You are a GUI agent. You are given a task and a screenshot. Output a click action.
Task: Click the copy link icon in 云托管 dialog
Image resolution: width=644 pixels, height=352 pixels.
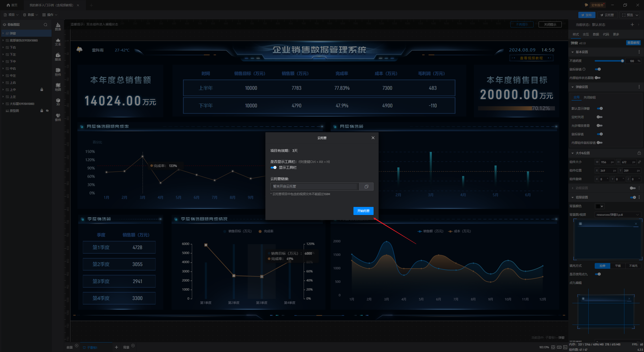[366, 187]
